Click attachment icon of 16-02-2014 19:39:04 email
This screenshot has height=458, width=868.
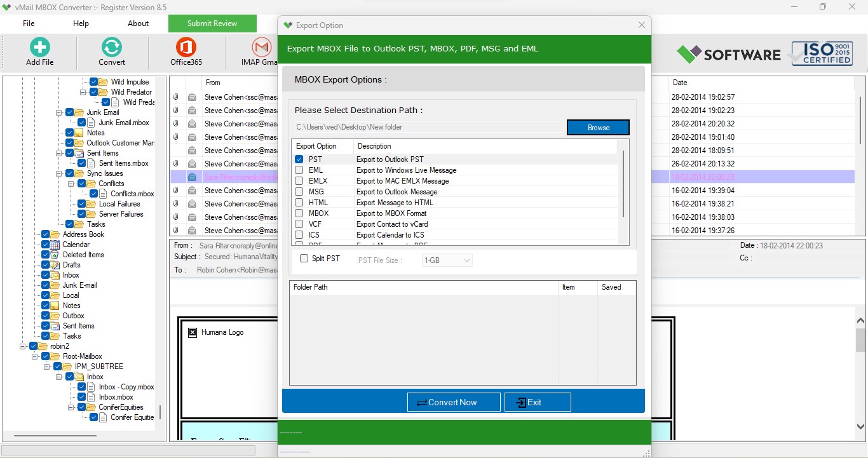pos(176,191)
